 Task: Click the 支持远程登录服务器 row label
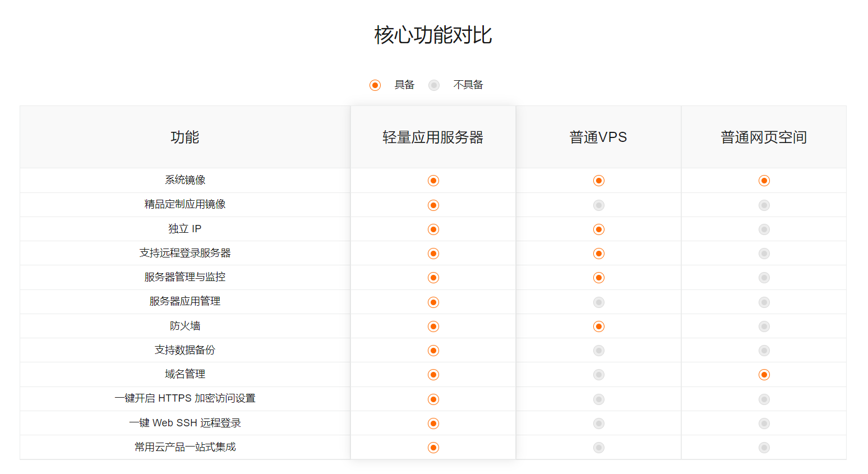[x=185, y=253]
